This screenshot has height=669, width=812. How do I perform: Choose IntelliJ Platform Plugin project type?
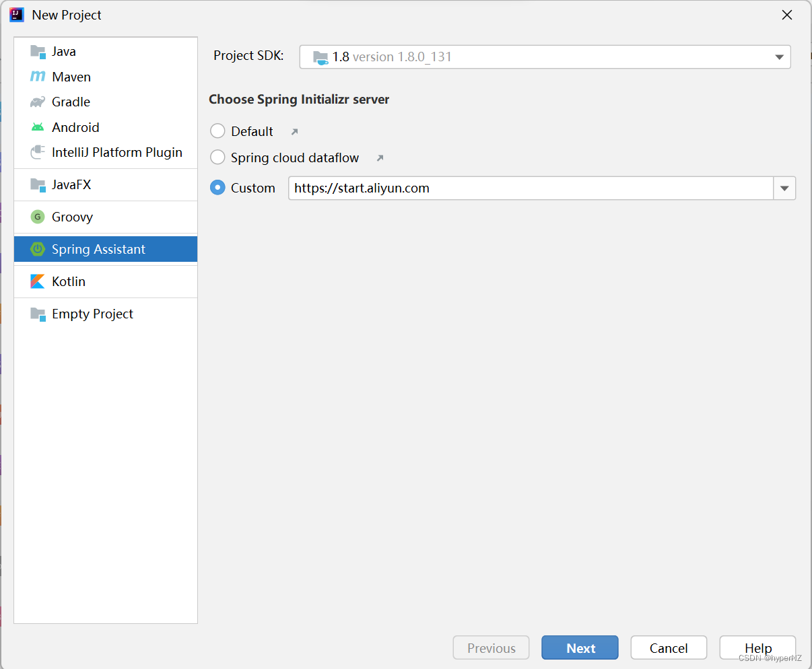(106, 153)
